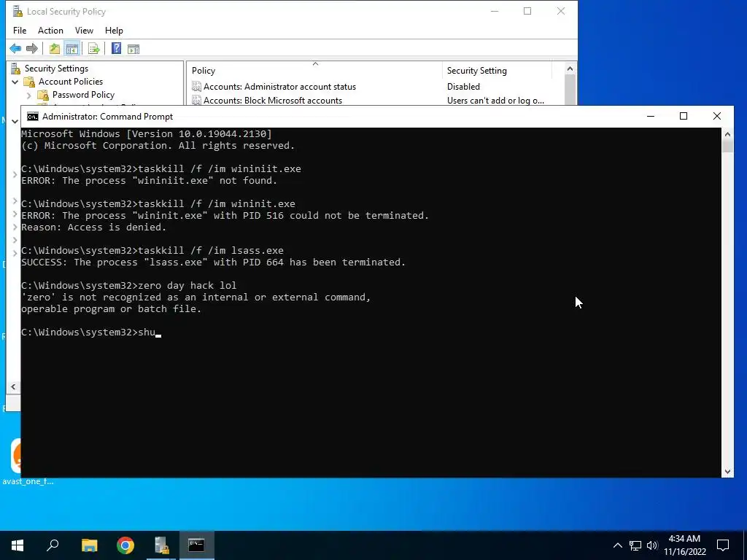Open taskbar Search magnifier
The height and width of the screenshot is (560, 747).
[x=53, y=545]
